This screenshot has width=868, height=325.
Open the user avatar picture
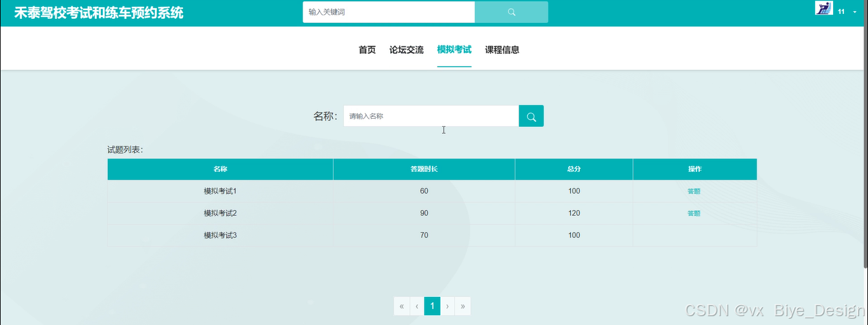coord(824,8)
